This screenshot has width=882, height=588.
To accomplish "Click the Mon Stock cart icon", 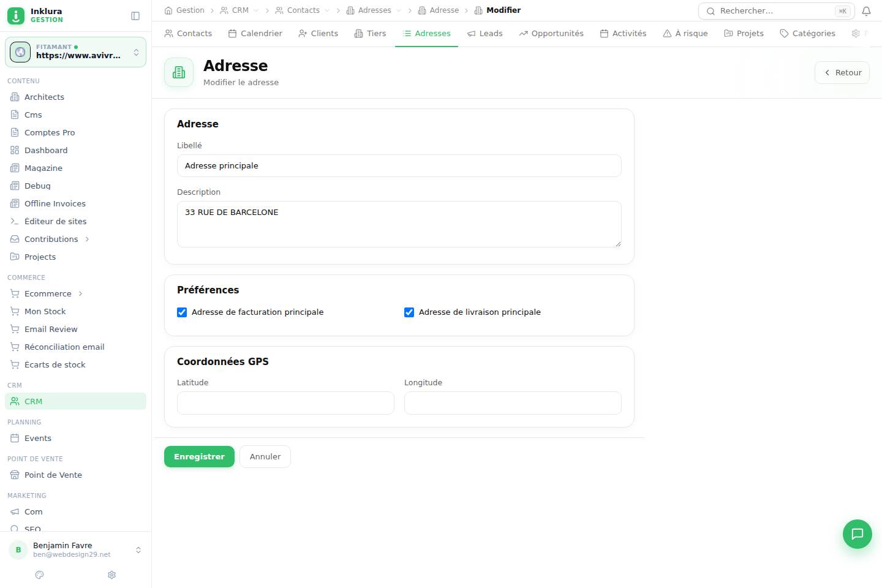I will click(15, 311).
